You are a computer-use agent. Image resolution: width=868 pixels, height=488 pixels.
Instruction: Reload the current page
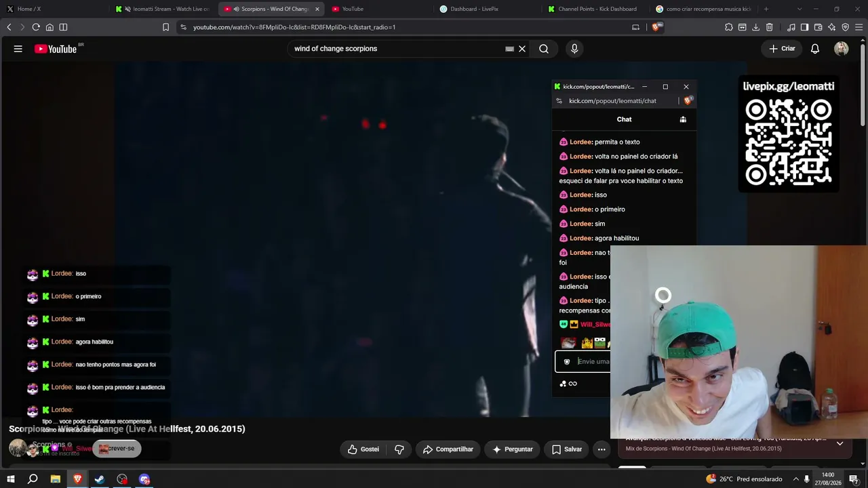click(x=36, y=27)
